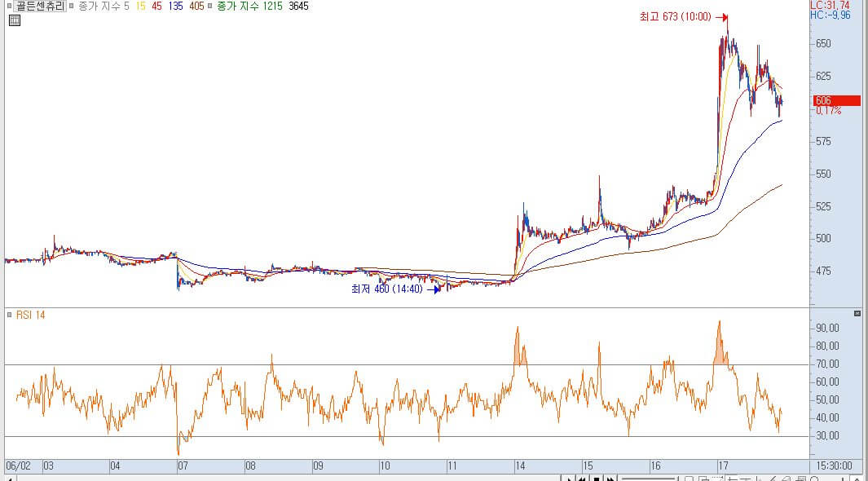Click the 최저 460 (14:40) low marker
Image resolution: width=868 pixels, height=481 pixels.
(396, 289)
